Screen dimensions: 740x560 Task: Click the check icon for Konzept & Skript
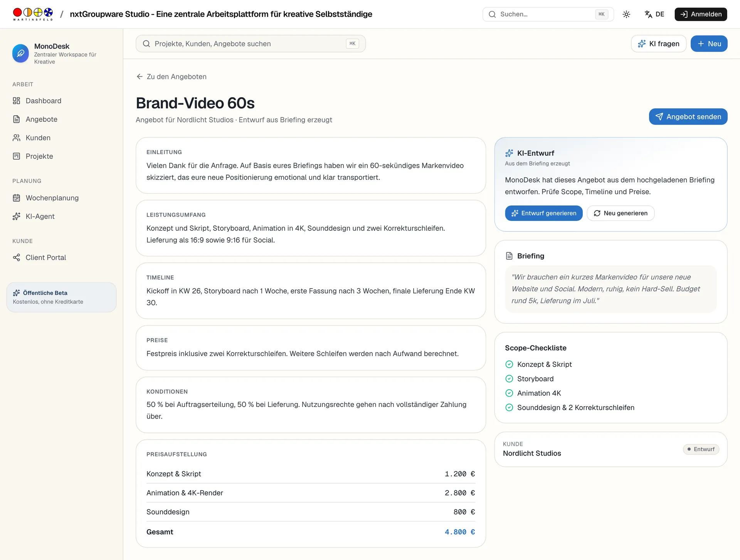point(509,364)
